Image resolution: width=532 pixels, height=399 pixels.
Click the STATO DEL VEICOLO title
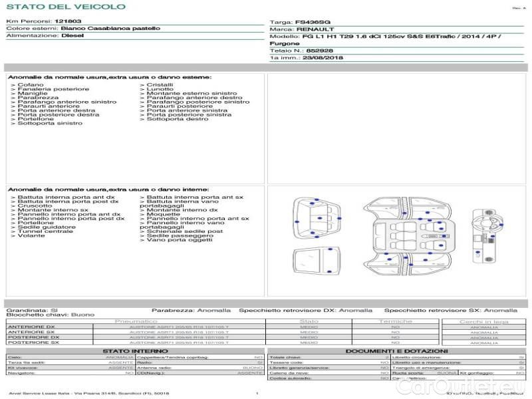pos(65,7)
